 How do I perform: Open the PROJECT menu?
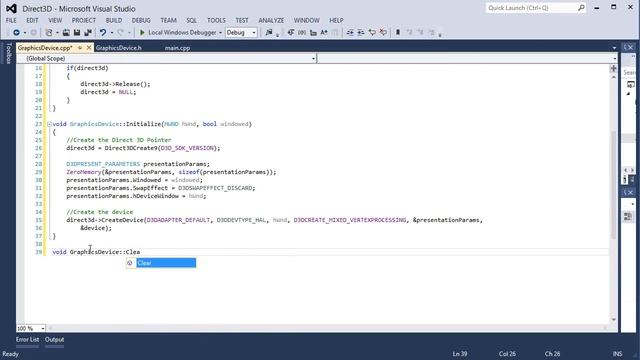84,20
